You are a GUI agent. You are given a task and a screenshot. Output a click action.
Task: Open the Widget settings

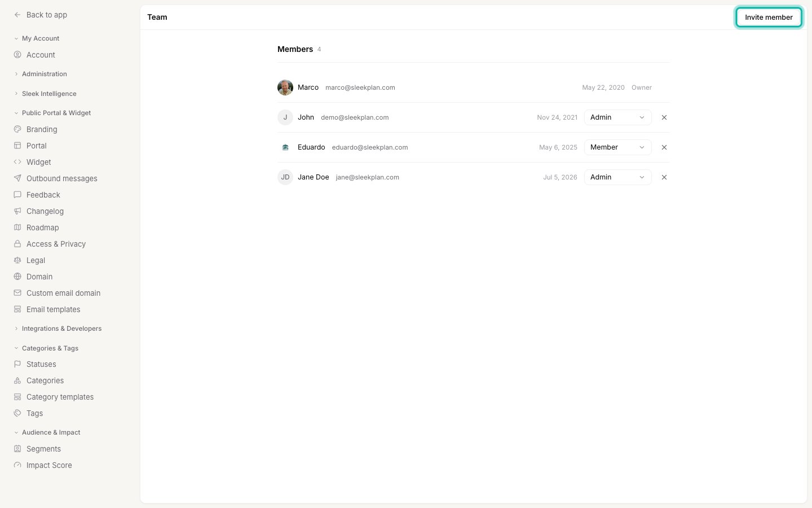39,162
